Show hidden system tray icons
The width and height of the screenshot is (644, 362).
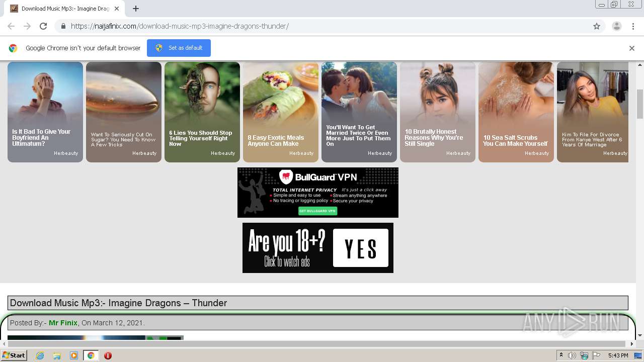tap(561, 355)
